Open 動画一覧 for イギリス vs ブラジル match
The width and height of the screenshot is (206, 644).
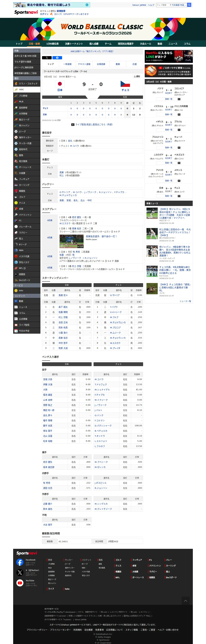point(169,130)
